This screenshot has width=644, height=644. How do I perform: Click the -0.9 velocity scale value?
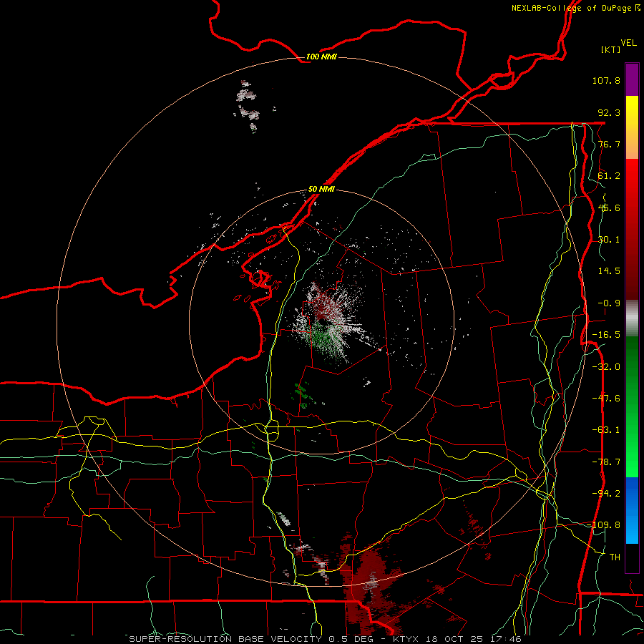(609, 303)
